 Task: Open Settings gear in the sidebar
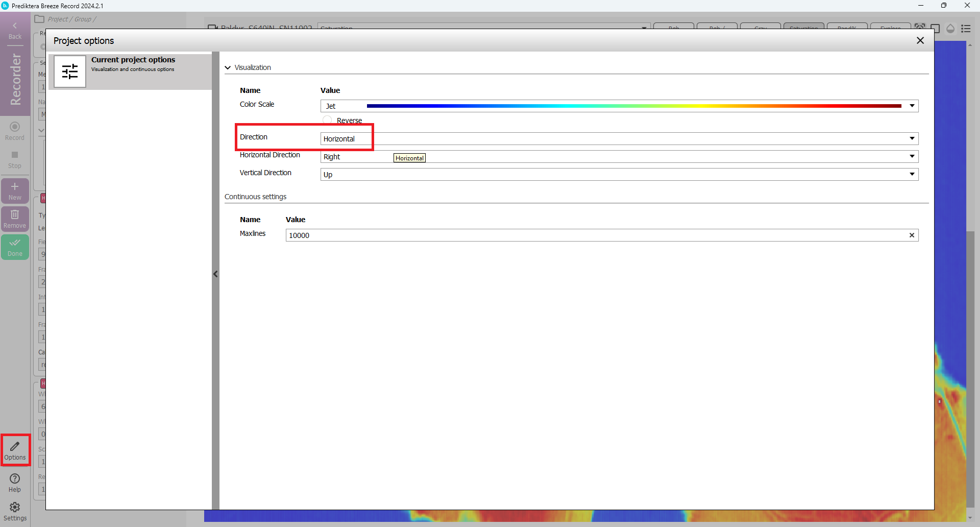point(15,511)
